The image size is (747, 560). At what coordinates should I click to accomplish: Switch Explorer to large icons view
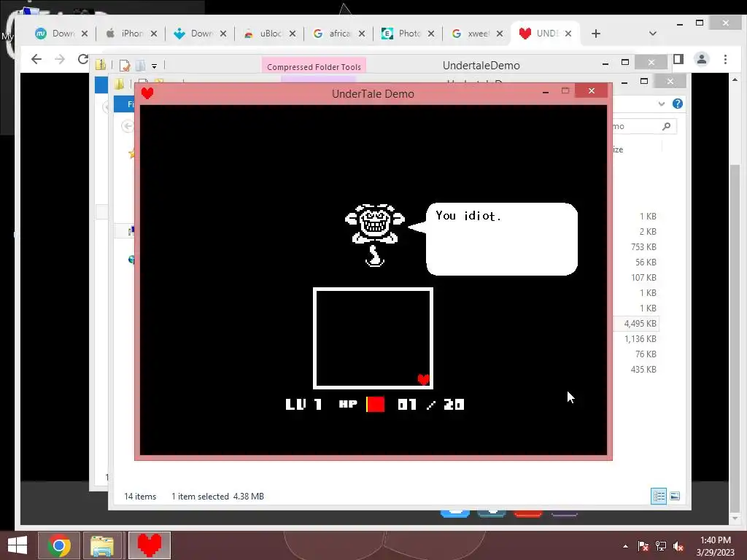click(x=675, y=496)
